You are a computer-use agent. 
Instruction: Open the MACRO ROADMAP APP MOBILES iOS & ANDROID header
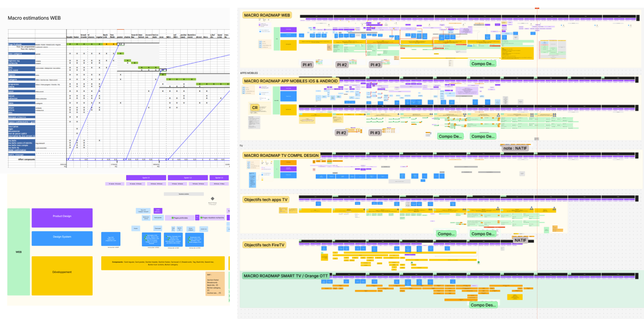pos(290,81)
